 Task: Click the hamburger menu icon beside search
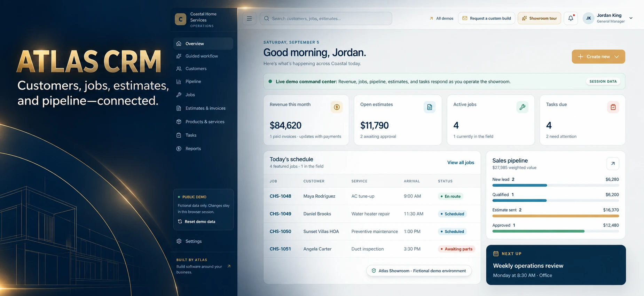tap(249, 18)
